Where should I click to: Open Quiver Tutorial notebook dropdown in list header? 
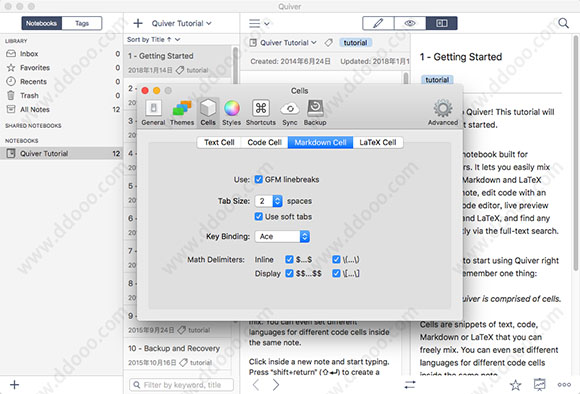tap(182, 23)
